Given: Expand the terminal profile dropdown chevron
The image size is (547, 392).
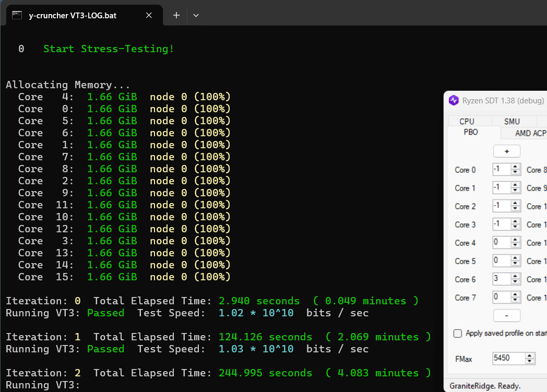Looking at the screenshot, I should point(196,15).
